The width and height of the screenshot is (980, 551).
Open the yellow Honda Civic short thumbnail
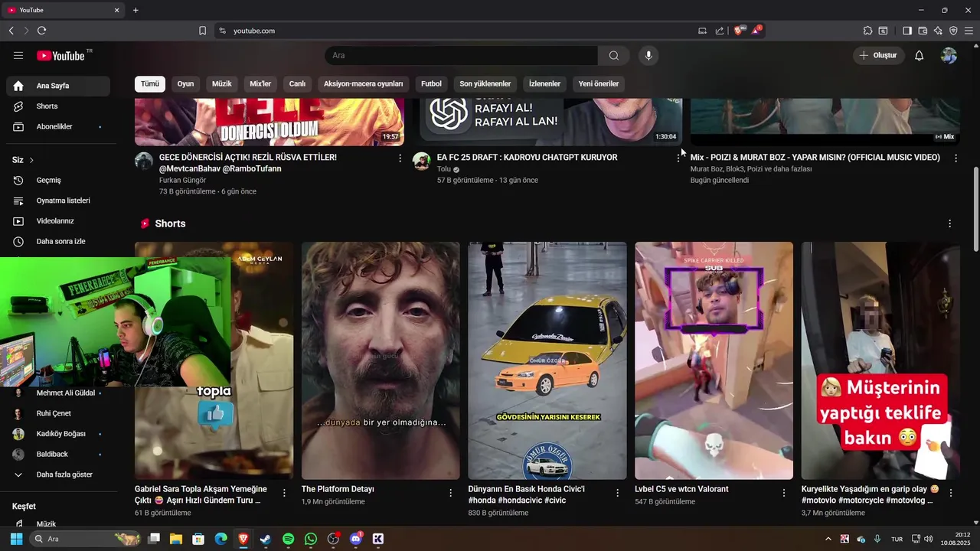click(x=547, y=360)
